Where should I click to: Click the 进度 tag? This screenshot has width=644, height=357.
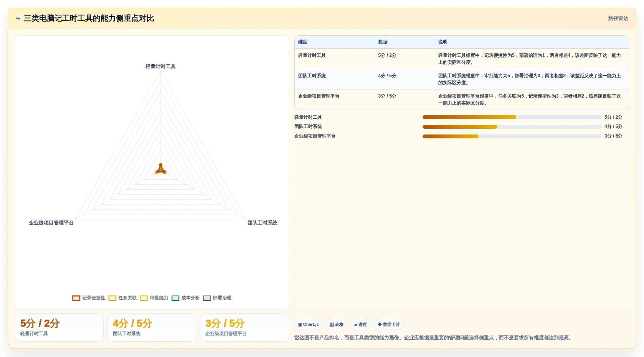tap(360, 325)
